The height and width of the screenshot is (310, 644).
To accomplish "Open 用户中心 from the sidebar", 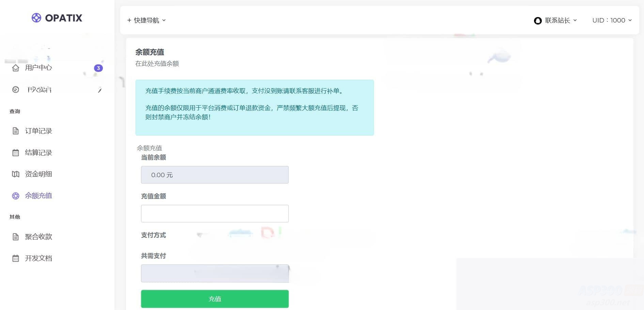I will [38, 68].
